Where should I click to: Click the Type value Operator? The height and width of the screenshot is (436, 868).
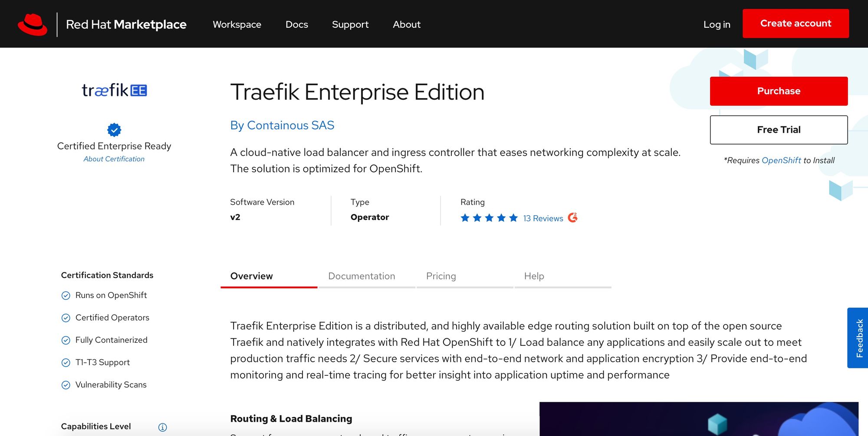370,217
